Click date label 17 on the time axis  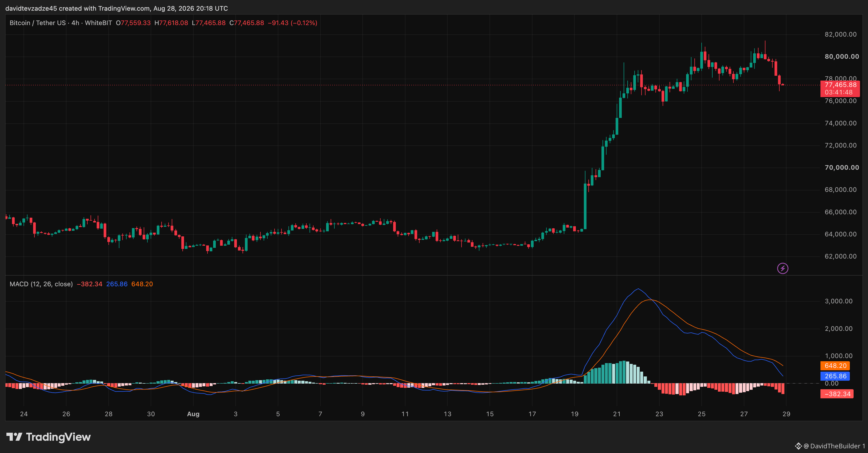[532, 414]
